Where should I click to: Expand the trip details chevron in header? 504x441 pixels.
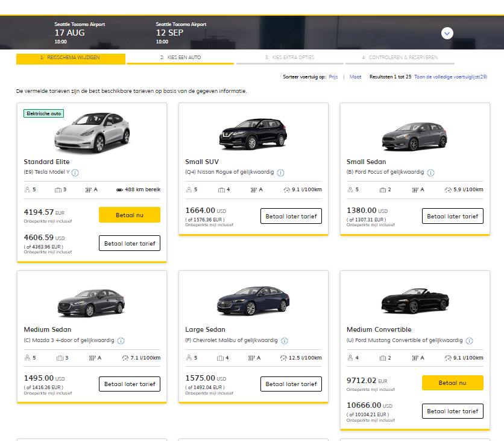(447, 33)
